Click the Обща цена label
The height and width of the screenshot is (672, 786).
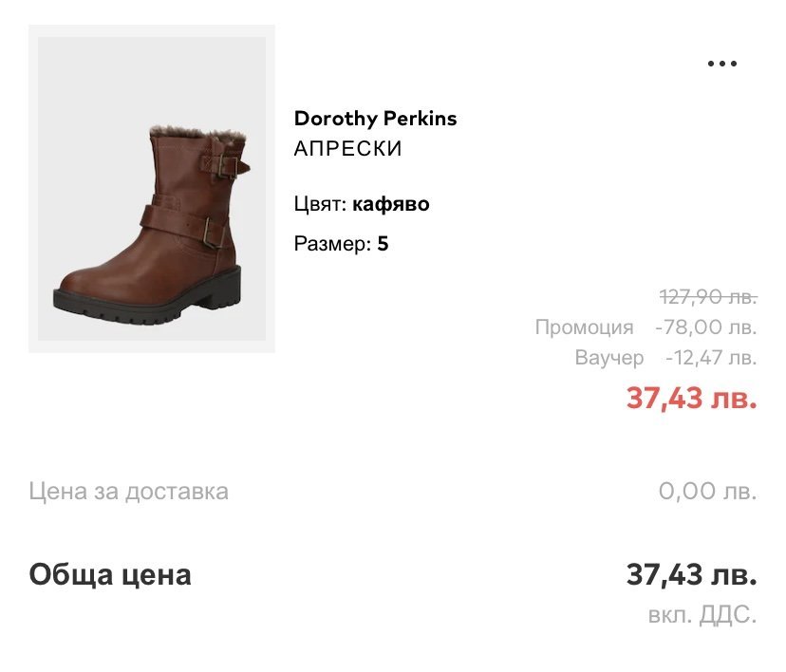109,574
